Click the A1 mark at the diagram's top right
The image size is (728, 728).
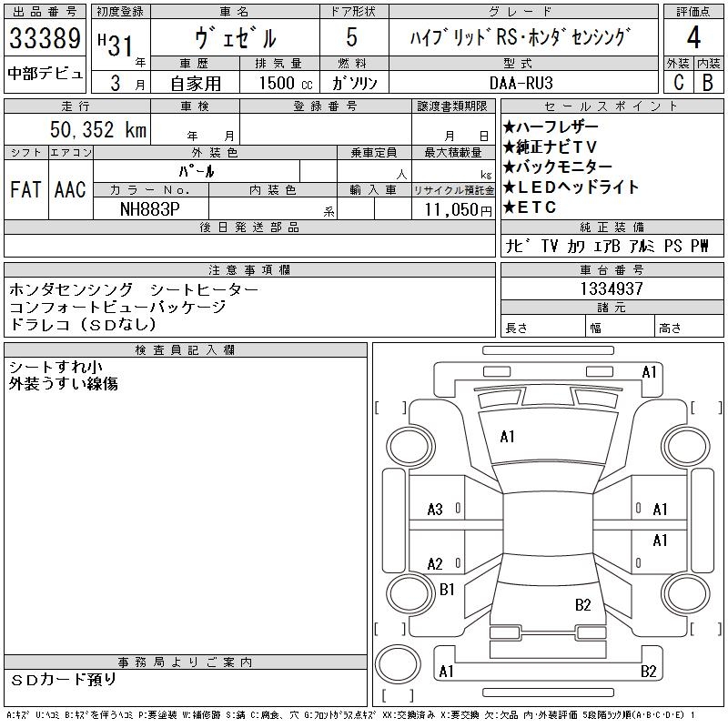pyautogui.click(x=650, y=371)
